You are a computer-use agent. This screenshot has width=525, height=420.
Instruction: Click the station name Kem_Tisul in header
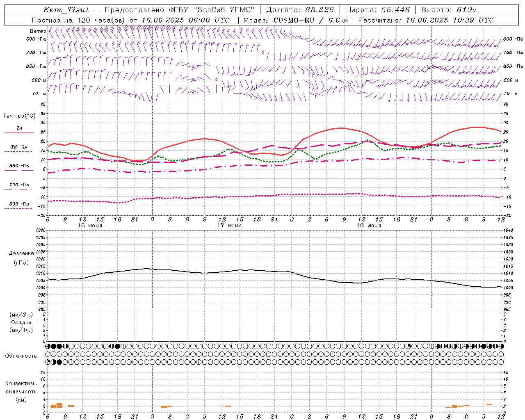[x=66, y=10]
